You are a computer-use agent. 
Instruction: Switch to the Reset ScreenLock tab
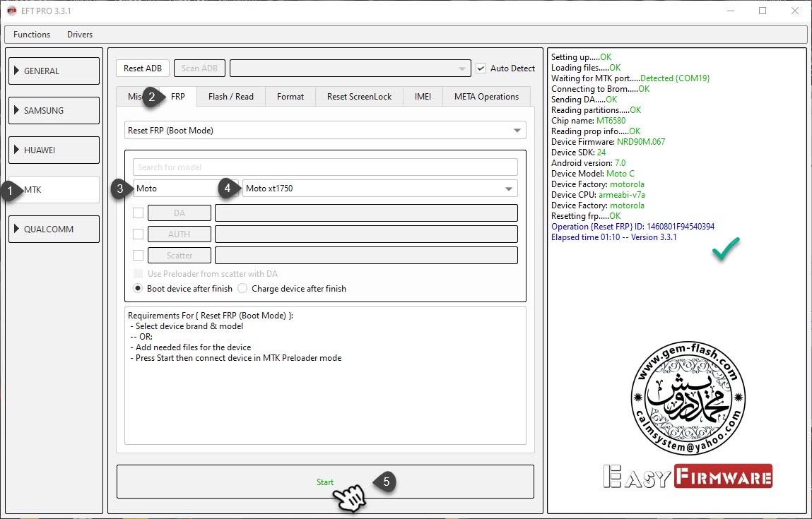click(360, 97)
